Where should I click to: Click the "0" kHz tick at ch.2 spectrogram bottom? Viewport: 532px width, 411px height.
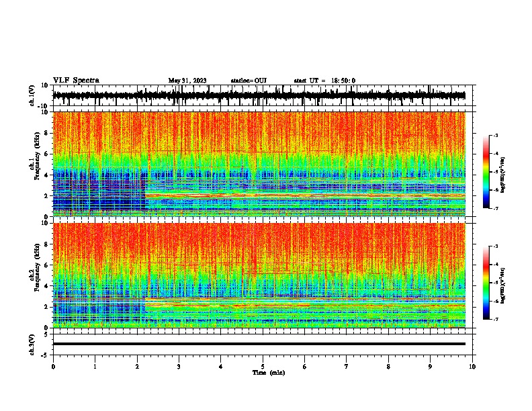[x=46, y=328]
